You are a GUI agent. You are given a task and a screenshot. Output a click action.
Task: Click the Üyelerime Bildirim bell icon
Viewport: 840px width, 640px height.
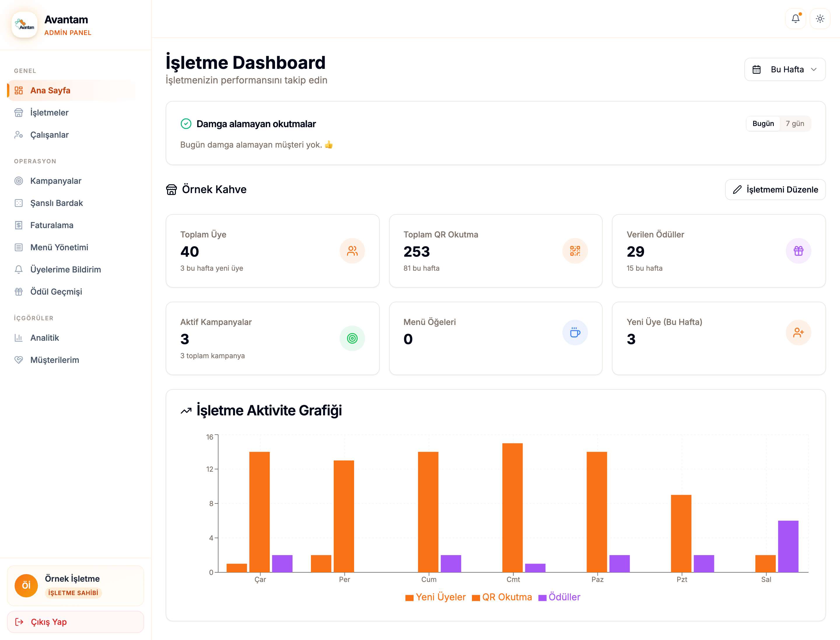[19, 269]
